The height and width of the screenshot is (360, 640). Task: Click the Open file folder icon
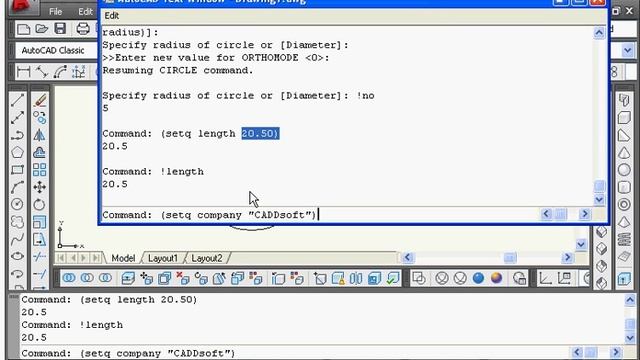click(41, 29)
